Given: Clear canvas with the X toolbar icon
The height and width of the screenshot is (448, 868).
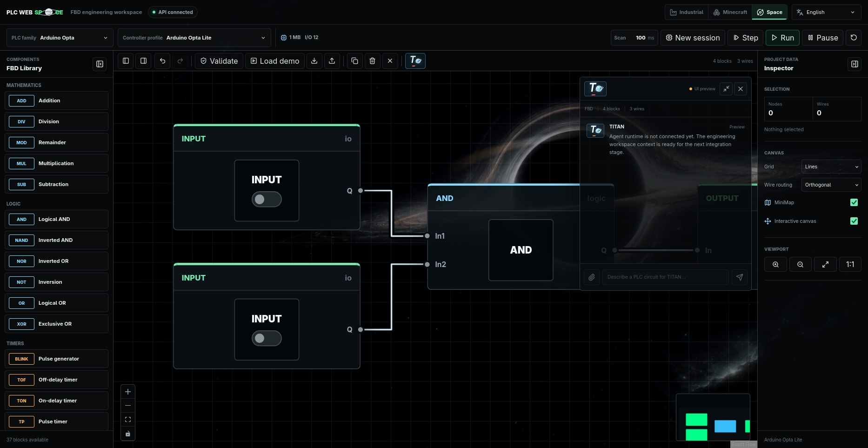Looking at the screenshot, I should coord(390,61).
